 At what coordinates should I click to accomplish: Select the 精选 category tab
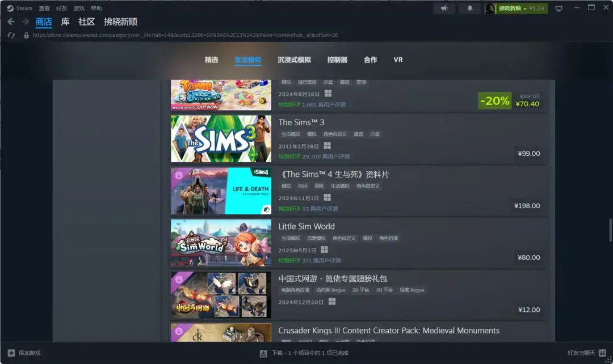click(x=212, y=60)
